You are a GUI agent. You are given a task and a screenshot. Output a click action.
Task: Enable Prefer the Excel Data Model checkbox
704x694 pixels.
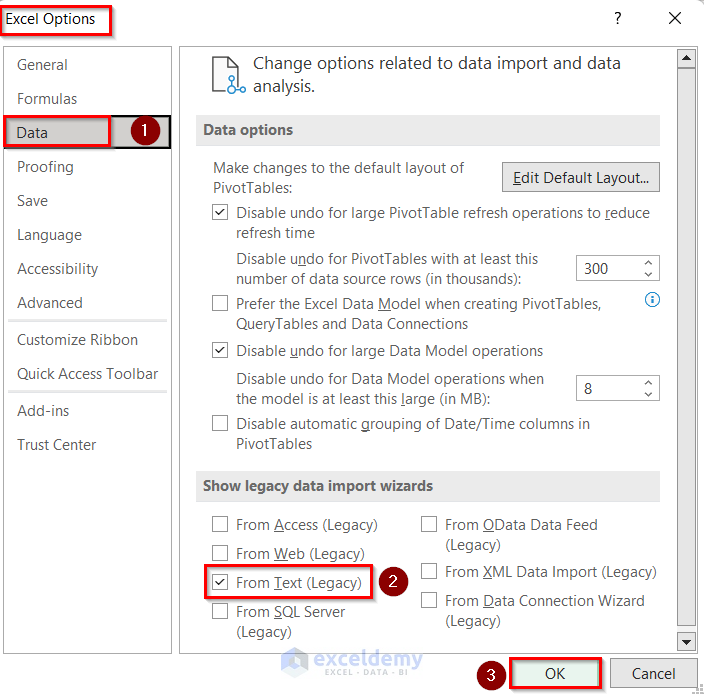click(x=220, y=303)
